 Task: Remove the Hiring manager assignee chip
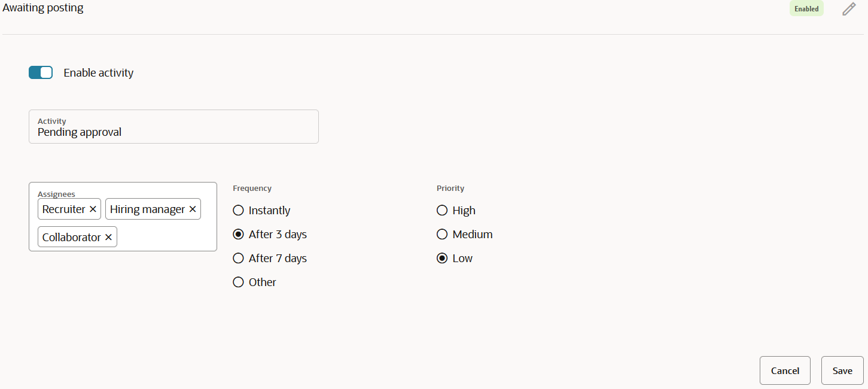coord(193,209)
